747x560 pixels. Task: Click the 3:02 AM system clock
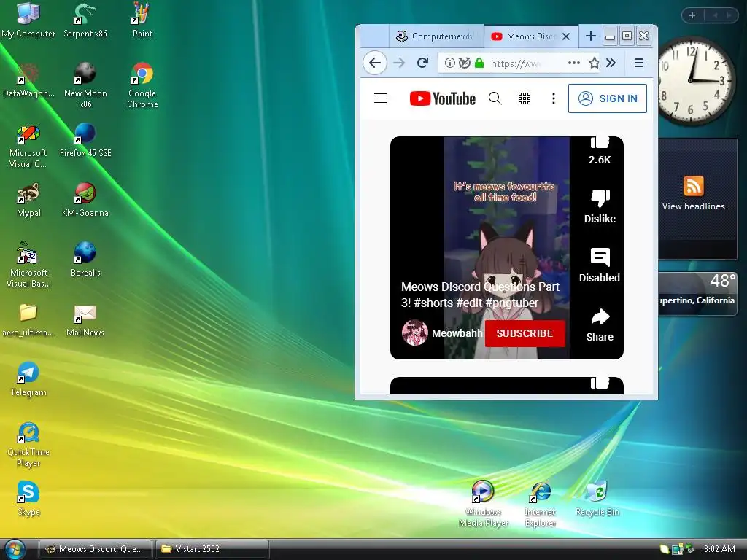coord(719,549)
